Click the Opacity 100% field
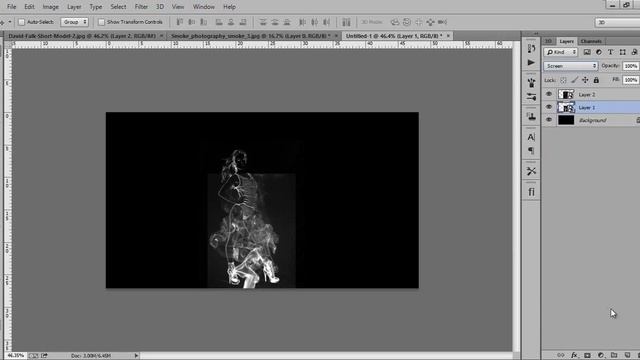This screenshot has height=360, width=640. click(x=631, y=66)
